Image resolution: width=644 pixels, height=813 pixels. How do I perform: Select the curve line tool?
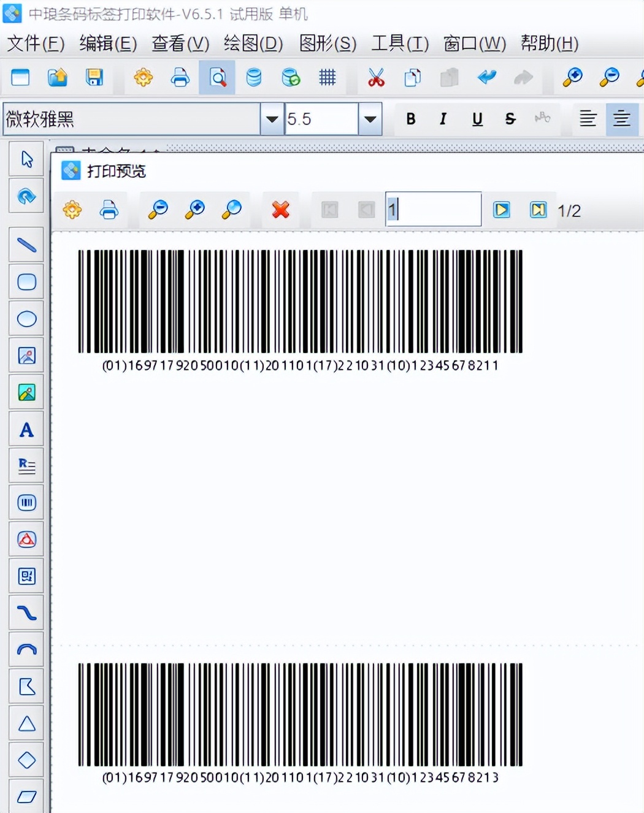(26, 613)
